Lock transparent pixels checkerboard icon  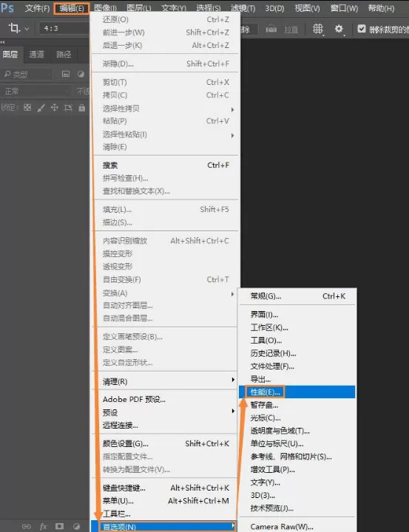click(x=27, y=108)
